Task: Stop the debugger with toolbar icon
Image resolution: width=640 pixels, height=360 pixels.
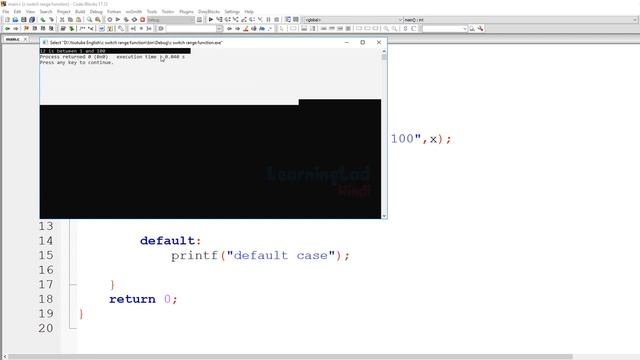Action: pyautogui.click(x=276, y=20)
